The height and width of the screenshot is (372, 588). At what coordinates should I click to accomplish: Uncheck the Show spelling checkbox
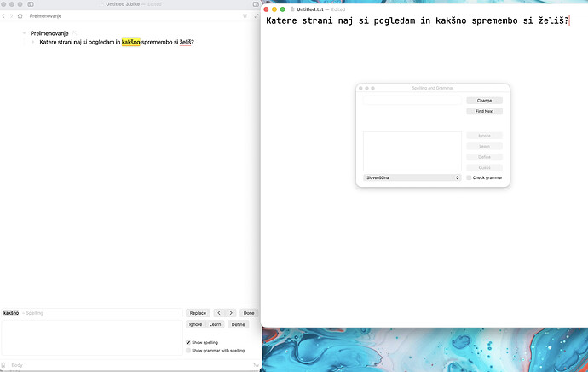(188, 342)
